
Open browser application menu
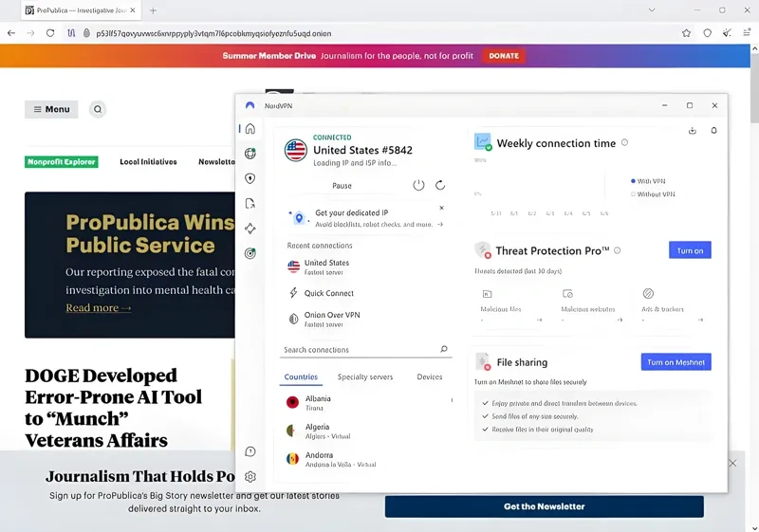[747, 33]
